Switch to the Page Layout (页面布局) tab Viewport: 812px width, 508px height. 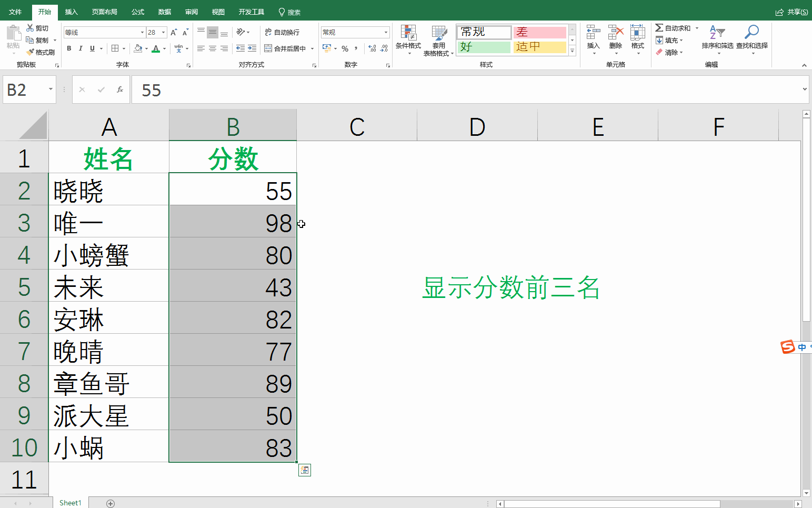pyautogui.click(x=104, y=12)
